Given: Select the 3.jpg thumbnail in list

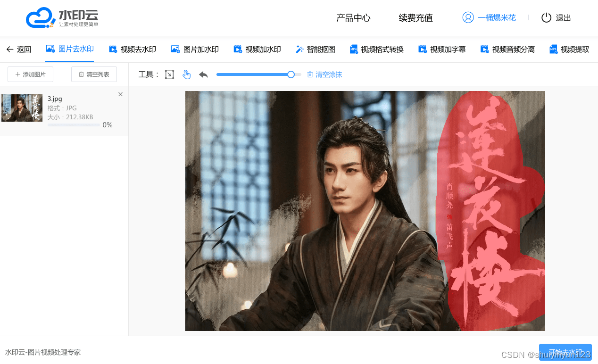Looking at the screenshot, I should coord(22,108).
